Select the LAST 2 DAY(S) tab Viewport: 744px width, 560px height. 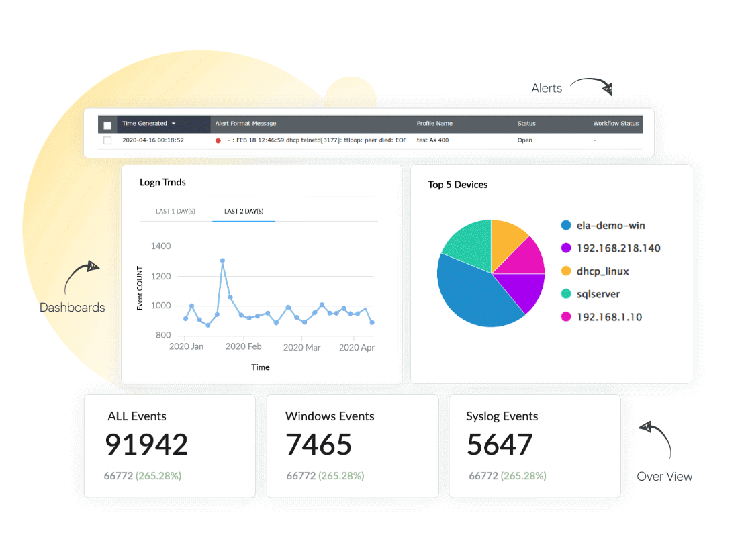click(244, 212)
